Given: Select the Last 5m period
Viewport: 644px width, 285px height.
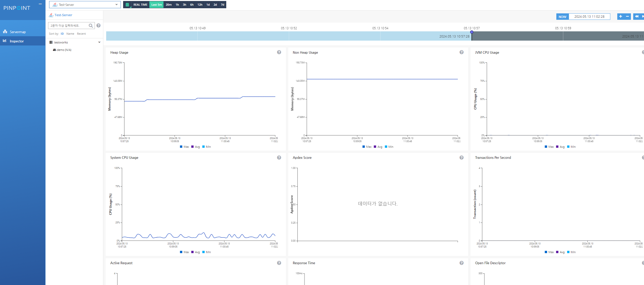Looking at the screenshot, I should pos(157,5).
